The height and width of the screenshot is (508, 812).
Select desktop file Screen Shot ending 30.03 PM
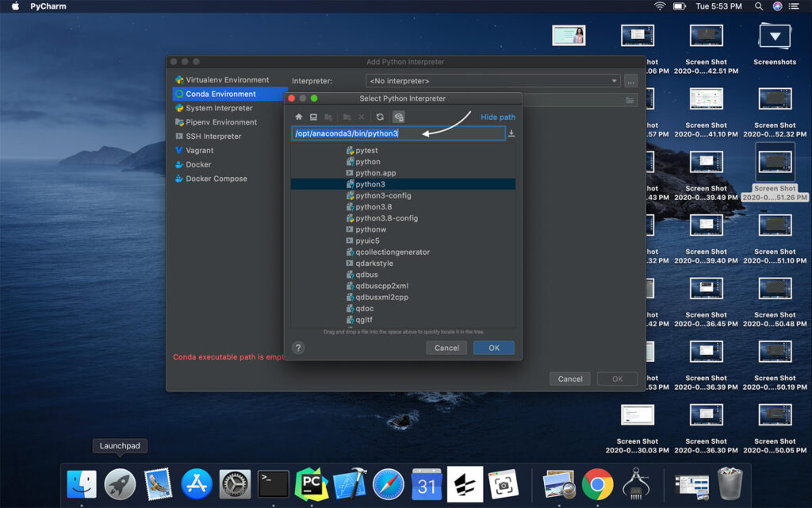637,428
